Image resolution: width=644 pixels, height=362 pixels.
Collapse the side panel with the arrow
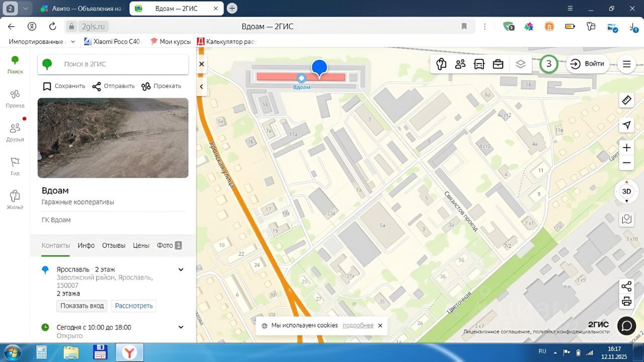click(x=202, y=87)
